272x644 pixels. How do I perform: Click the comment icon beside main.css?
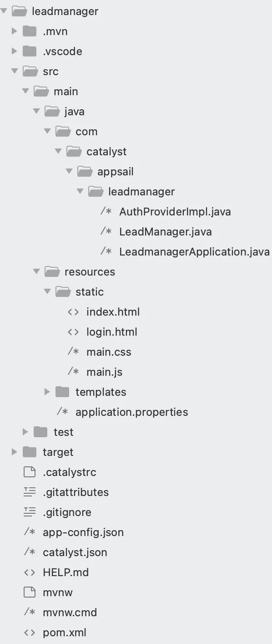(73, 352)
